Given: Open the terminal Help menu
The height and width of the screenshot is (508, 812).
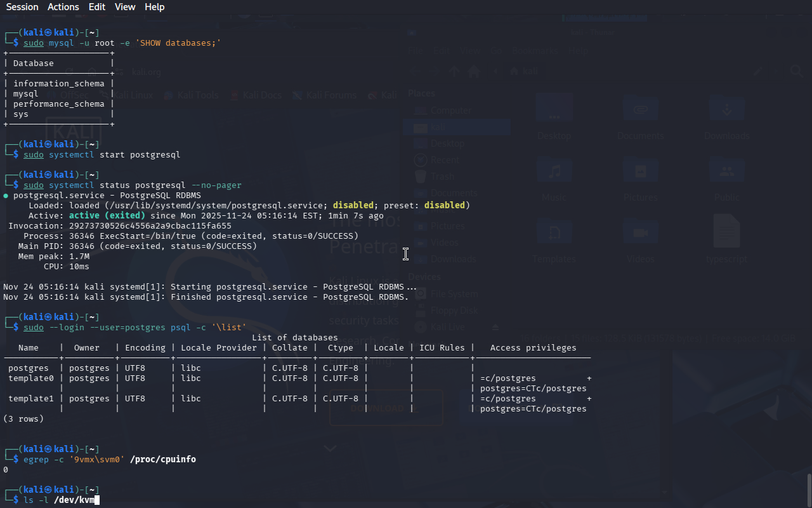Looking at the screenshot, I should click(x=154, y=7).
